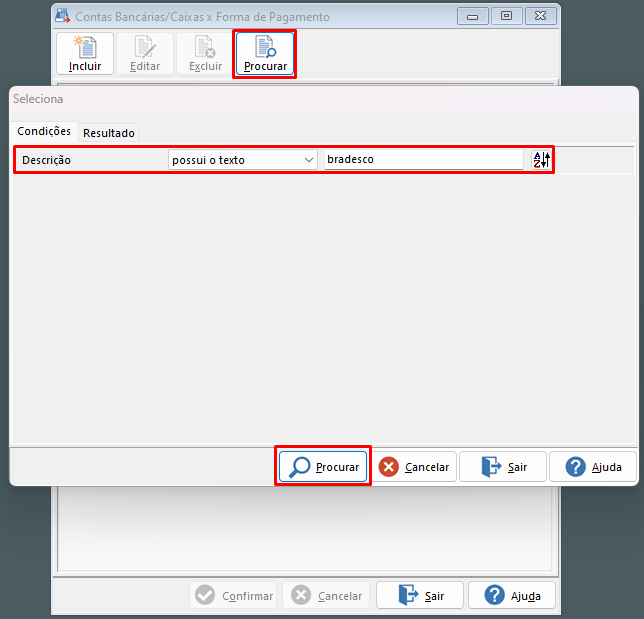Image resolution: width=644 pixels, height=619 pixels.
Task: Close the Contas Bancárias window
Action: tap(540, 16)
